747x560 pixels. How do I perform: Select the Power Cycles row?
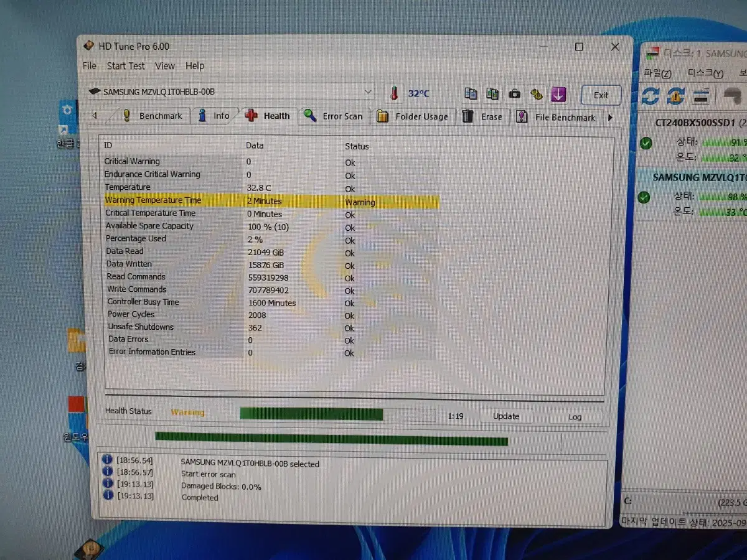click(271, 315)
